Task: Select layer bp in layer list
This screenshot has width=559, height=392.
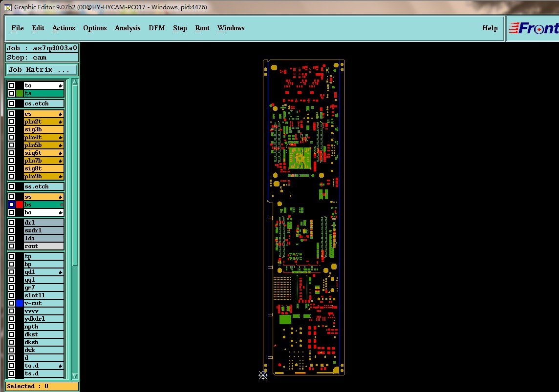Action: point(43,265)
